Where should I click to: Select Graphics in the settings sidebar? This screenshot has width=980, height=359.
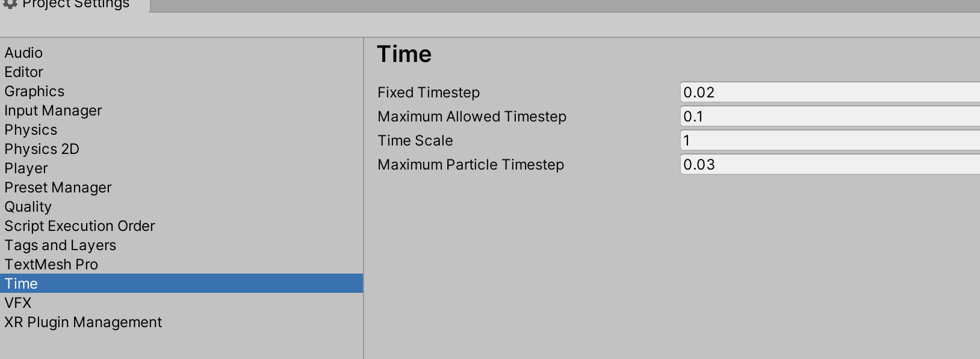tap(34, 91)
